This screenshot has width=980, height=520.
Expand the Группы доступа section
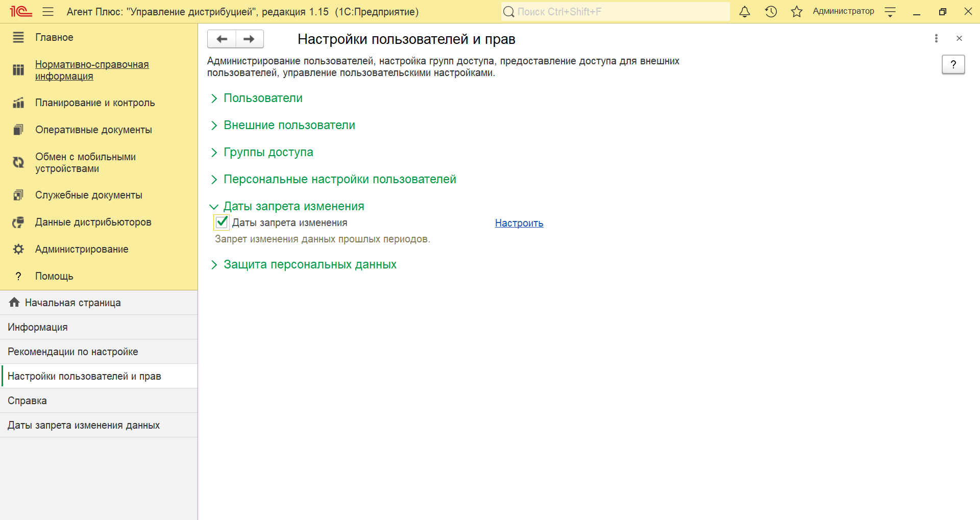214,153
